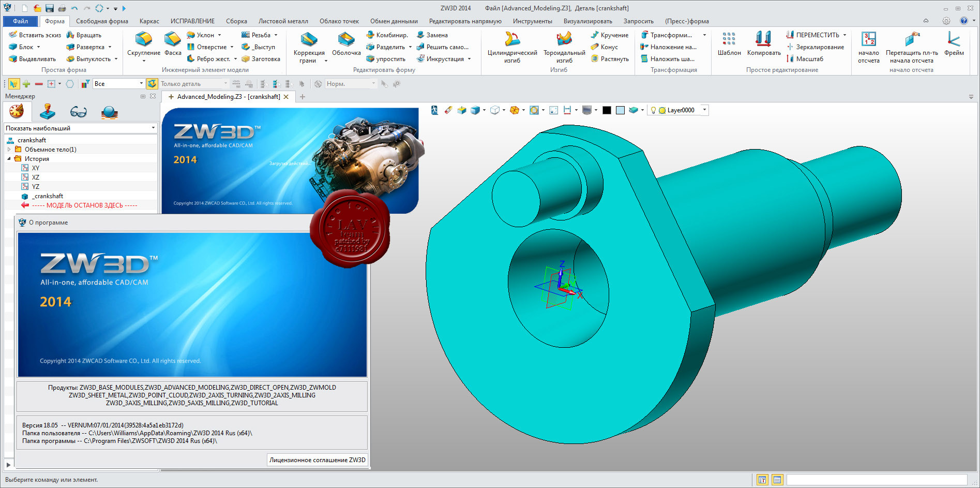Collapse the История tree node
The width and height of the screenshot is (980, 488).
click(9, 159)
